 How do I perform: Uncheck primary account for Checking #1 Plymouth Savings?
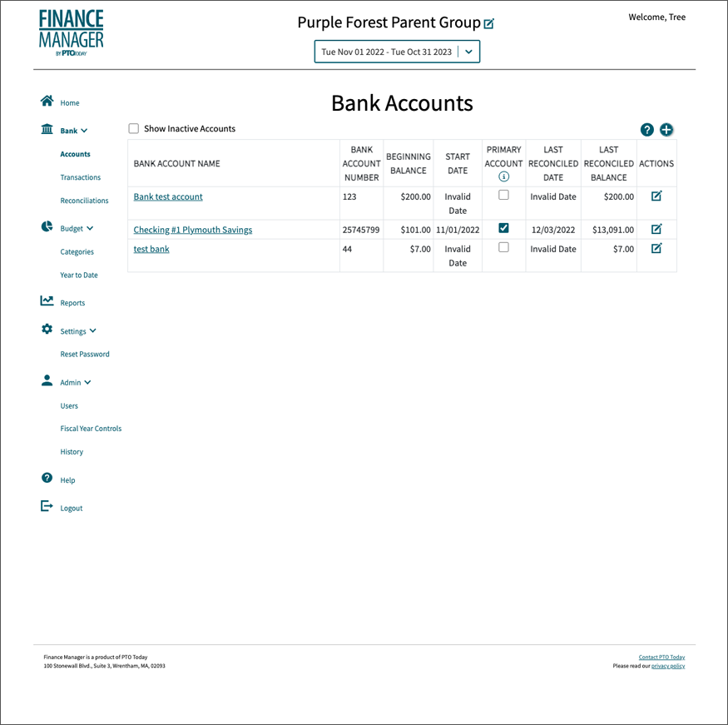[x=503, y=228]
